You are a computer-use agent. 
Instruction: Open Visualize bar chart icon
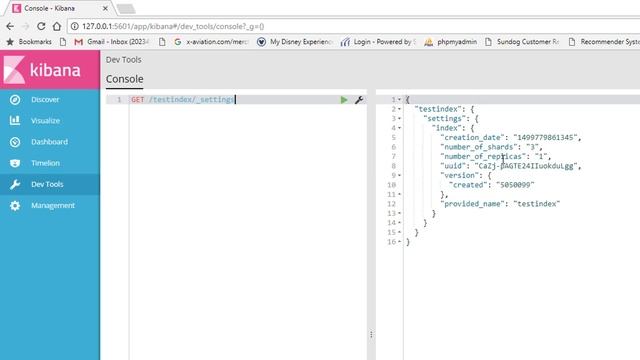[x=15, y=120]
